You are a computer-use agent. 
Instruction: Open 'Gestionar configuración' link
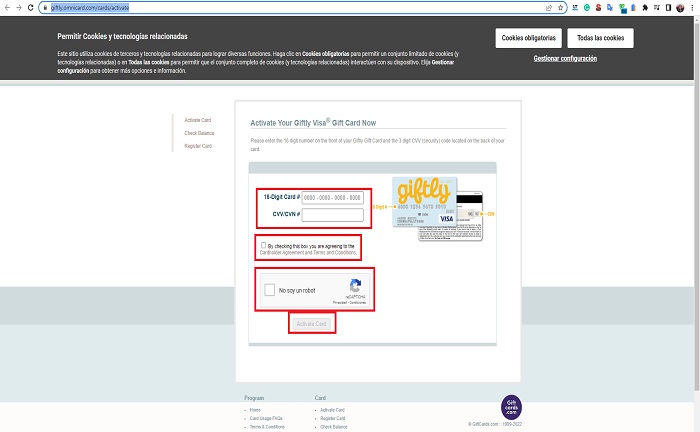565,58
